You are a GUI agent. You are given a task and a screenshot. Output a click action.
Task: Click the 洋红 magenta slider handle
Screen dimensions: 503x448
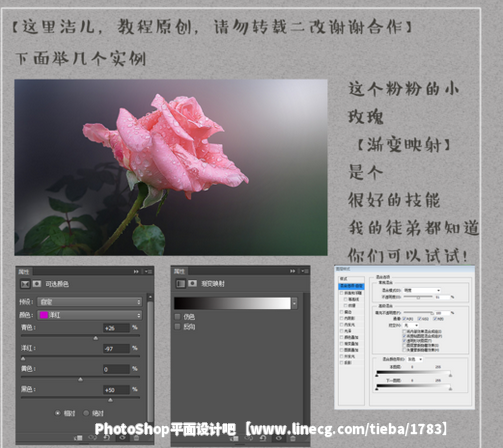23,359
